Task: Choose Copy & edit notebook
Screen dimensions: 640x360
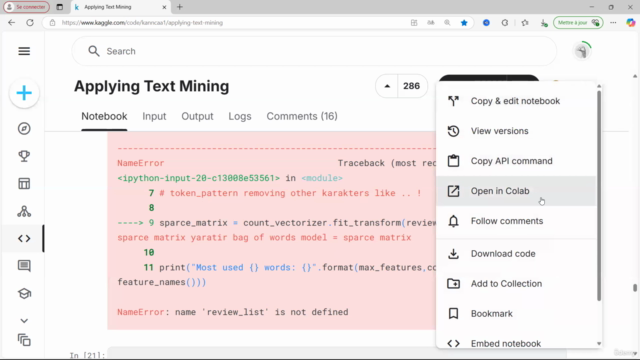Action: tap(516, 101)
